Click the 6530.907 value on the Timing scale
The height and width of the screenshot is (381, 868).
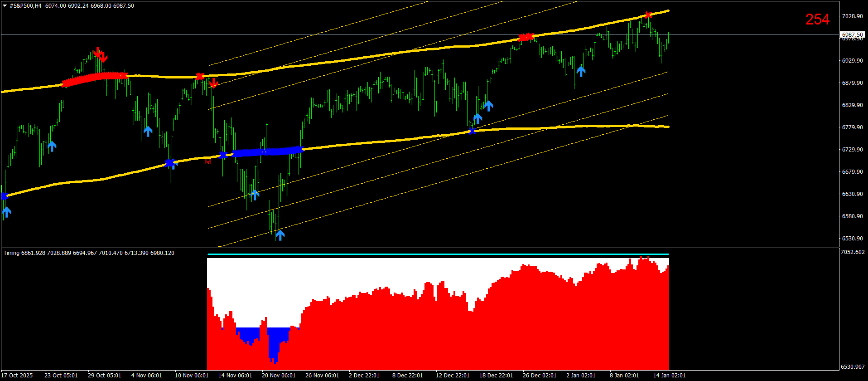853,366
